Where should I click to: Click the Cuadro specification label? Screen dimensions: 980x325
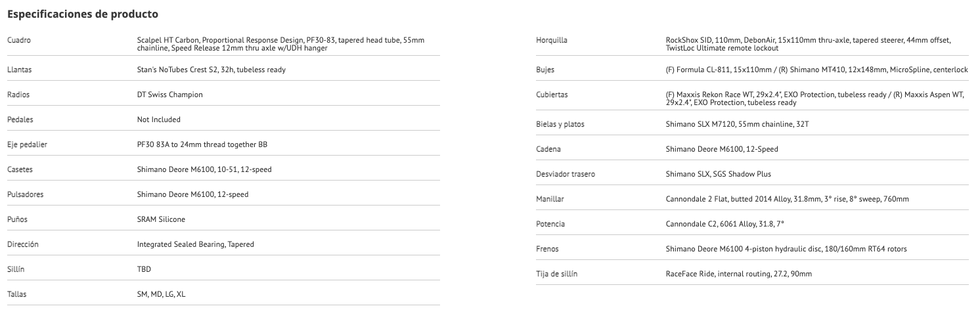click(x=19, y=41)
